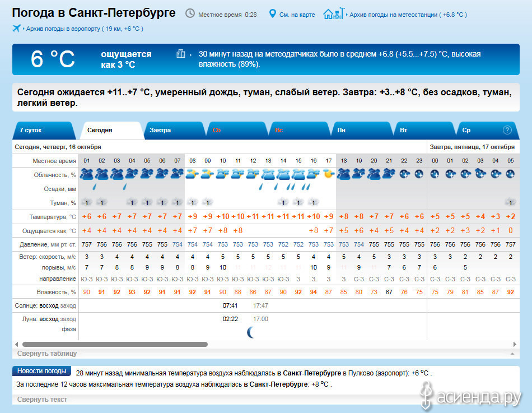Click the question mark help icon
Screen dimensions: 532x413
click(507, 130)
